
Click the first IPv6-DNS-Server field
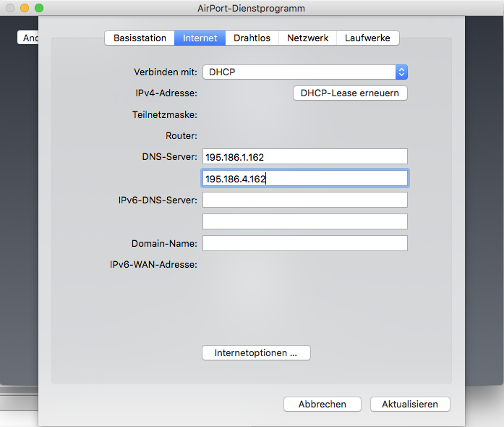tap(304, 200)
